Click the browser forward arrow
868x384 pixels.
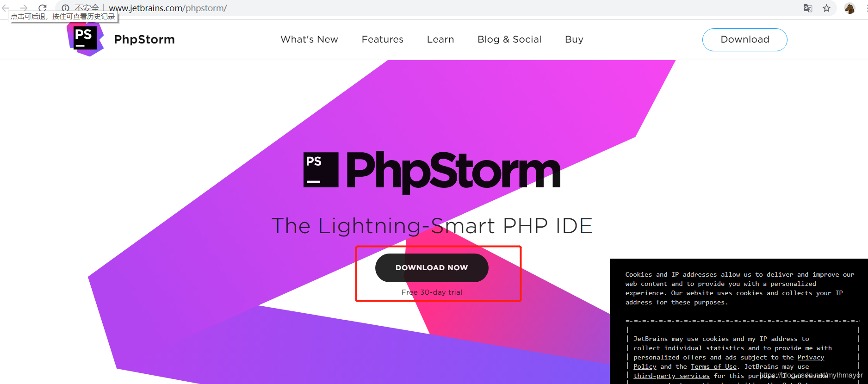(x=24, y=8)
